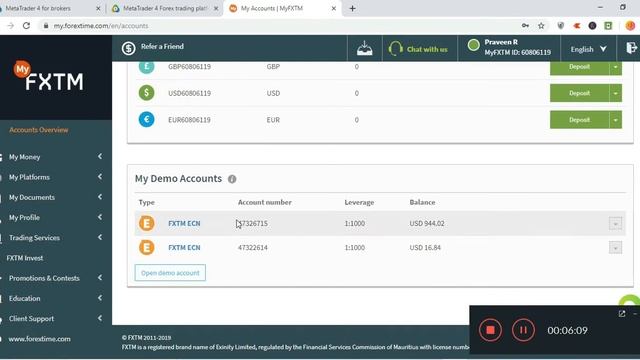This screenshot has height=360, width=640.
Task: Open FXTM Invest in sidebar
Action: 25,258
